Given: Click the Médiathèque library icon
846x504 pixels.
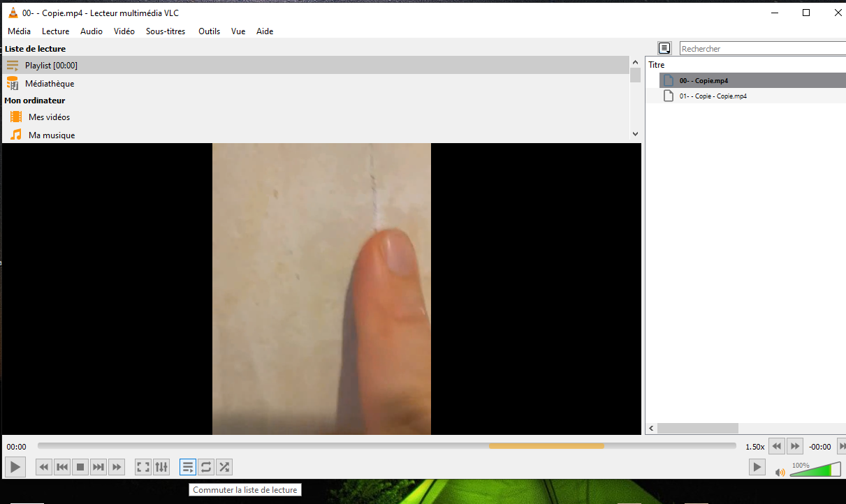Looking at the screenshot, I should [x=13, y=83].
